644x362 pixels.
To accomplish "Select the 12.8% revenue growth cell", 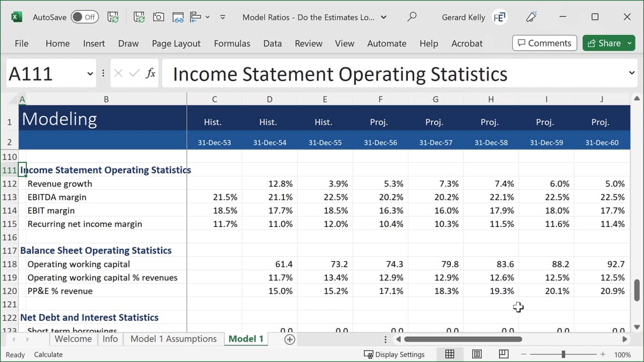I will click(x=269, y=183).
